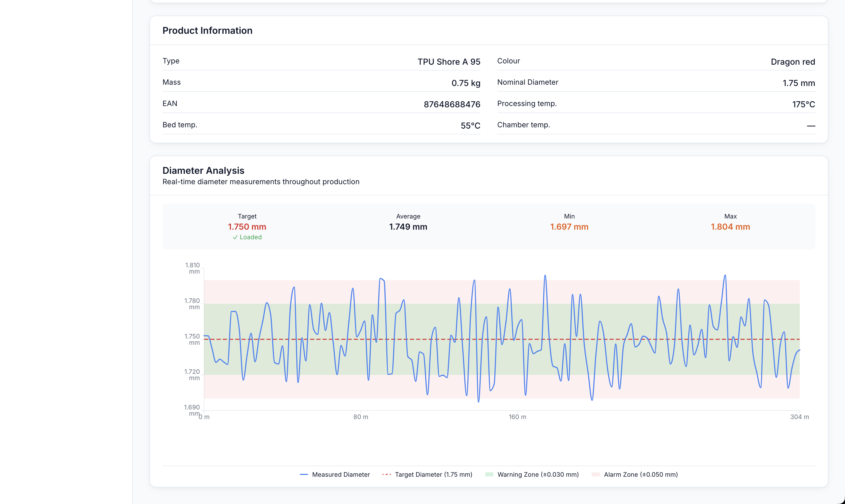Click the Product Information heading
This screenshot has width=845, height=504.
[207, 31]
